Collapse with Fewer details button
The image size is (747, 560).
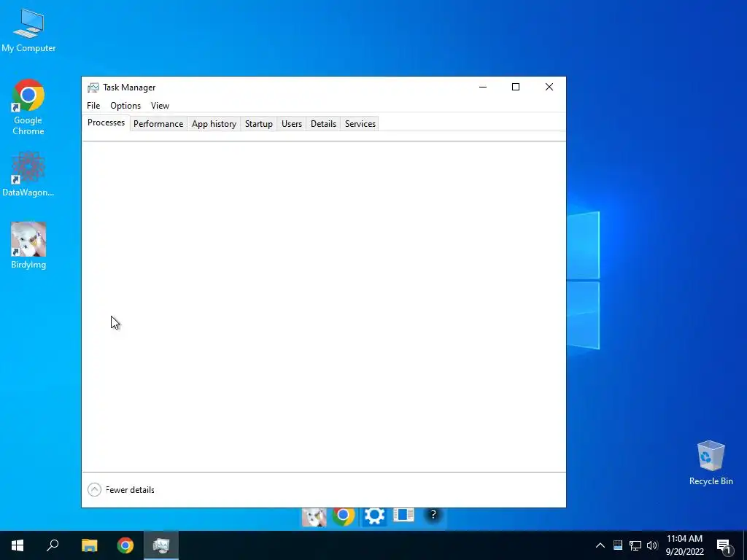click(x=121, y=489)
